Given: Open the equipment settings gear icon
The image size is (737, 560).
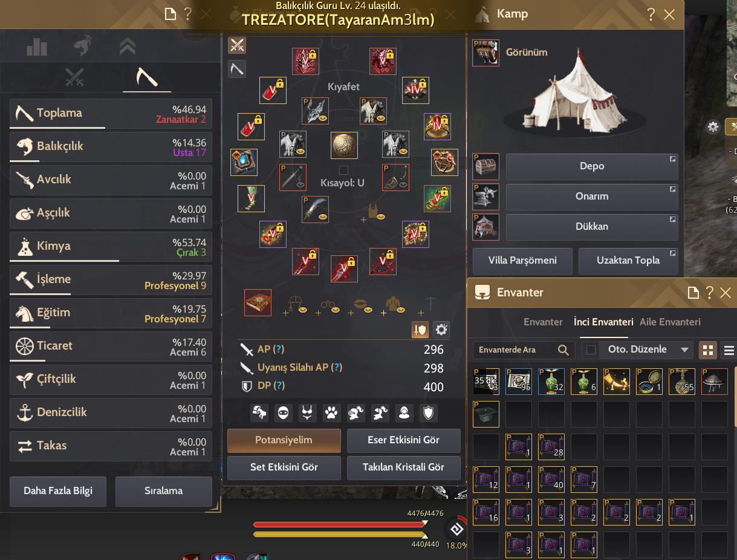Looking at the screenshot, I should (x=441, y=330).
